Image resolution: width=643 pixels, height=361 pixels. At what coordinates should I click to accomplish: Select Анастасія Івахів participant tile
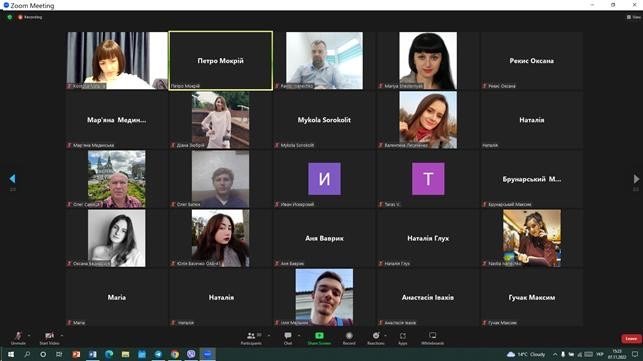pos(428,297)
